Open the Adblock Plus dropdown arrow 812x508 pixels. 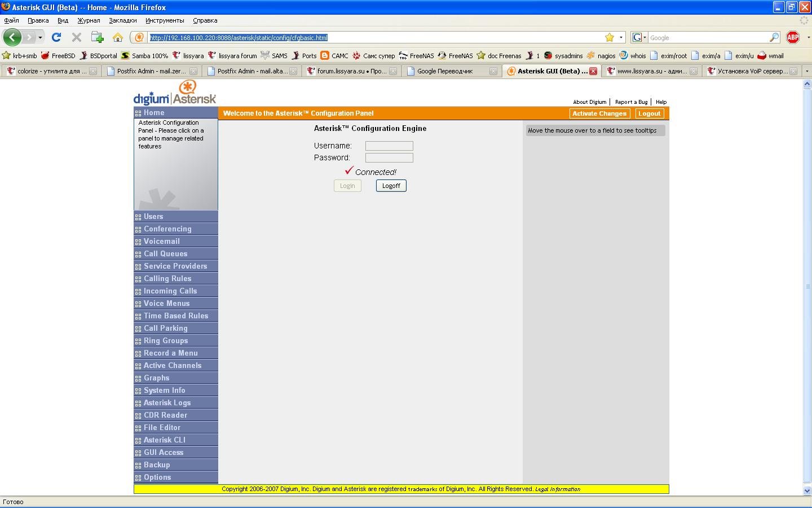click(808, 37)
